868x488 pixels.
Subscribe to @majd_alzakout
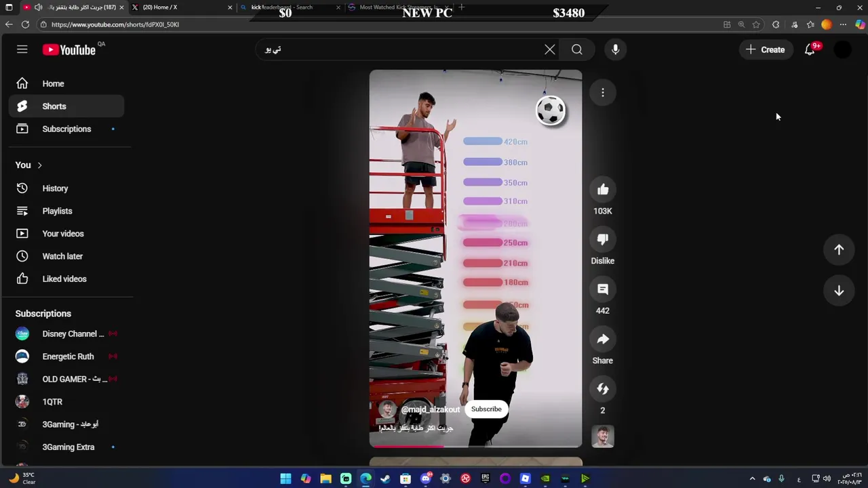486,409
